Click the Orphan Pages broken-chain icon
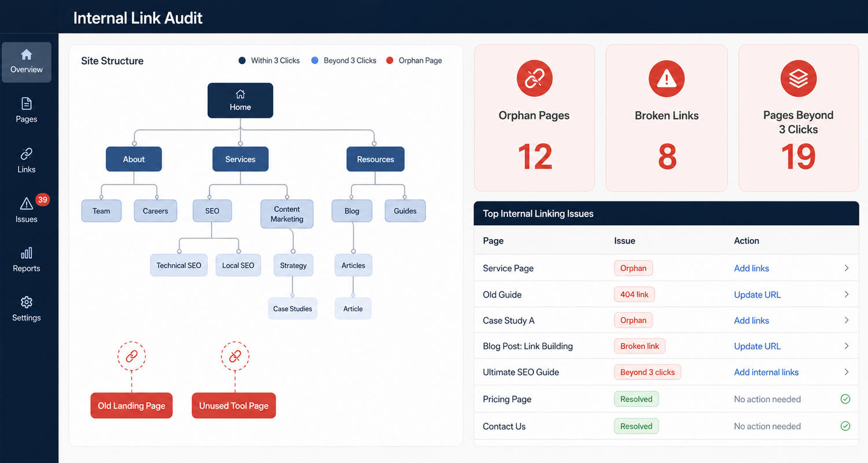Image resolution: width=868 pixels, height=463 pixels. tap(534, 79)
